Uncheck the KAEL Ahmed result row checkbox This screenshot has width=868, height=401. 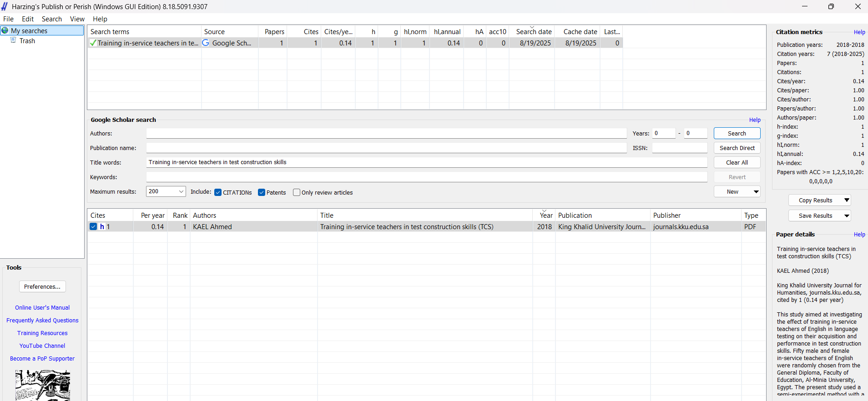point(93,226)
